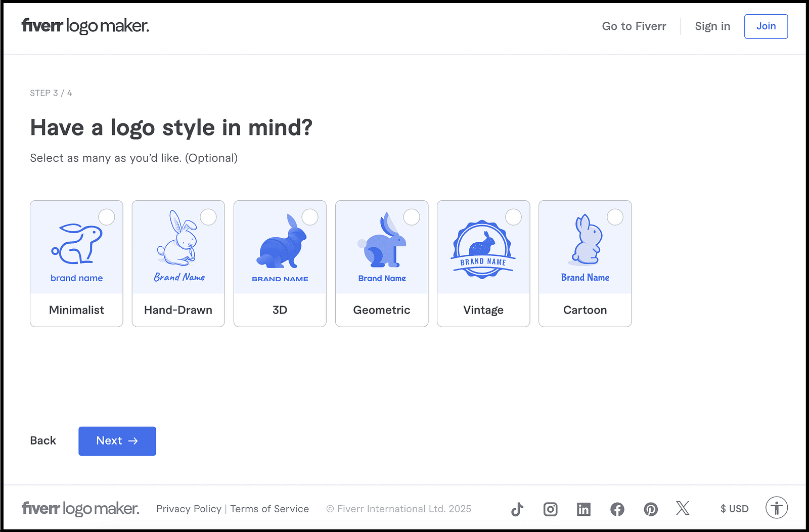
Task: Click the 3D label text
Action: click(280, 310)
